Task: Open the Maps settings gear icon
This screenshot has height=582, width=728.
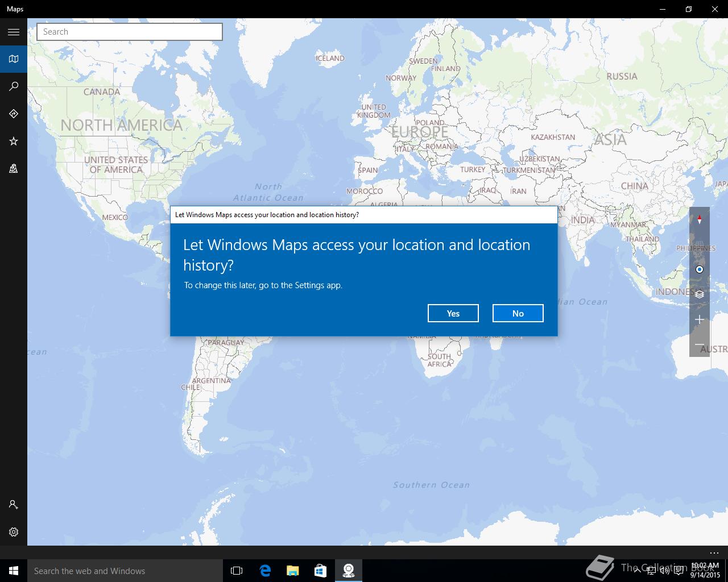Action: pos(14,532)
